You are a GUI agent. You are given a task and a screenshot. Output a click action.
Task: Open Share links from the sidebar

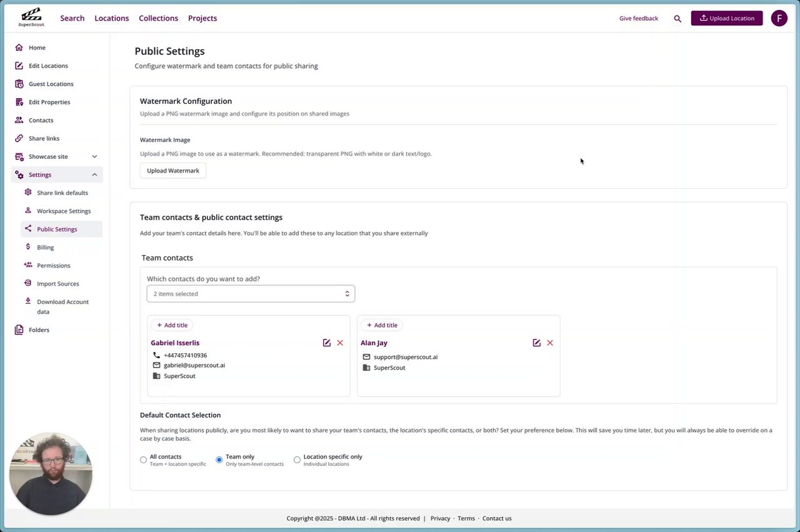[44, 138]
